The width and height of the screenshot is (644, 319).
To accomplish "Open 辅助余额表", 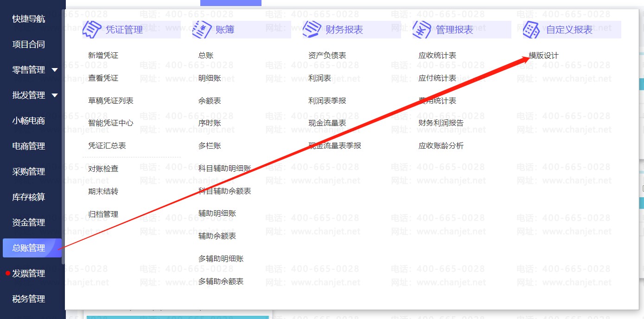I will (217, 236).
